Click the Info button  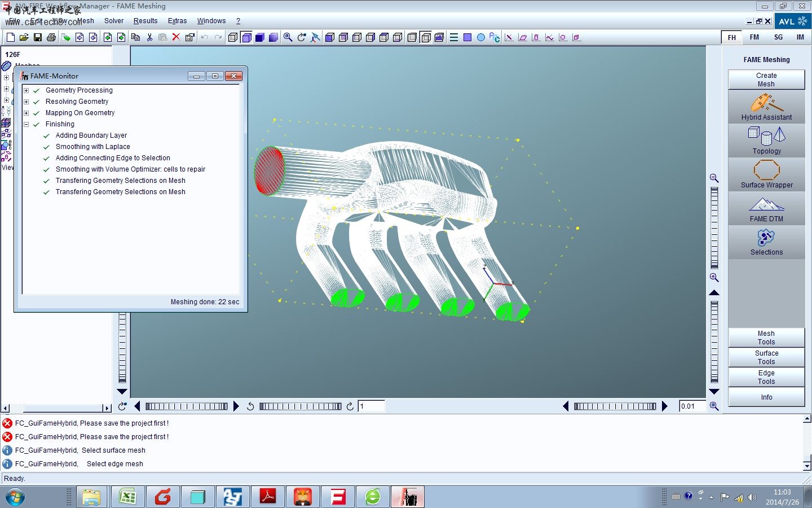pyautogui.click(x=766, y=397)
